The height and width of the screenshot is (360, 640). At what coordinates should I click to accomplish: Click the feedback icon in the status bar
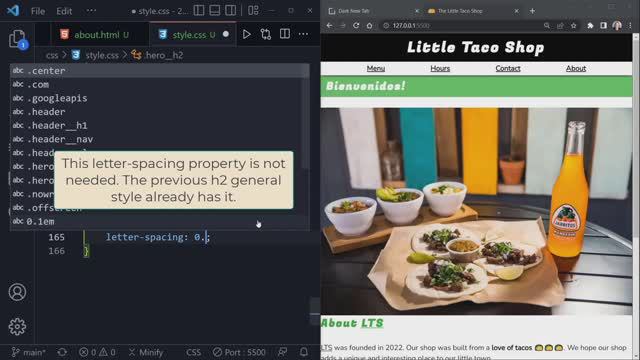tap(282, 352)
